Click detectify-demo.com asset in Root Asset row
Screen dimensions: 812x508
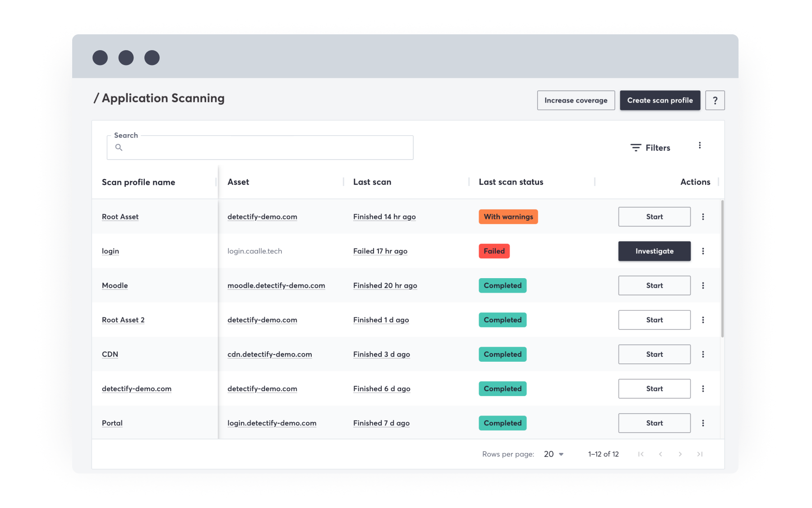tap(263, 217)
